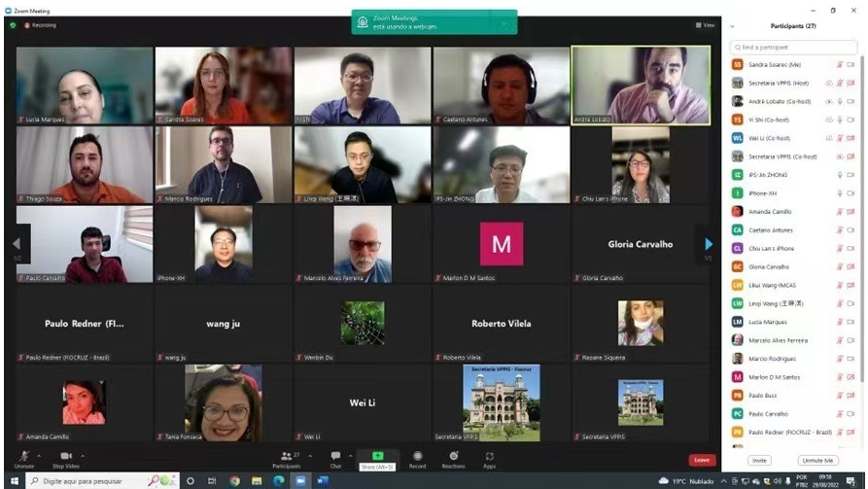Start recording with the Record icon
Screen dimensions: 868x489
(417, 456)
